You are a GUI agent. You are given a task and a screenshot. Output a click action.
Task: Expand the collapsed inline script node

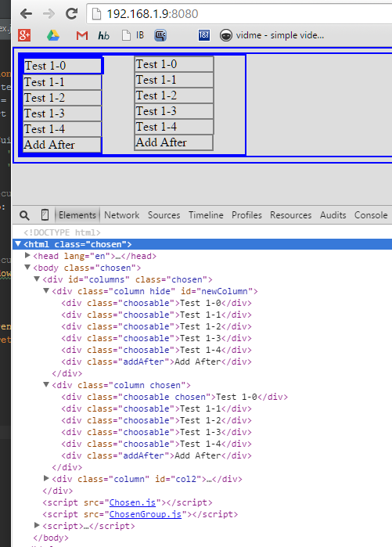coord(37,525)
